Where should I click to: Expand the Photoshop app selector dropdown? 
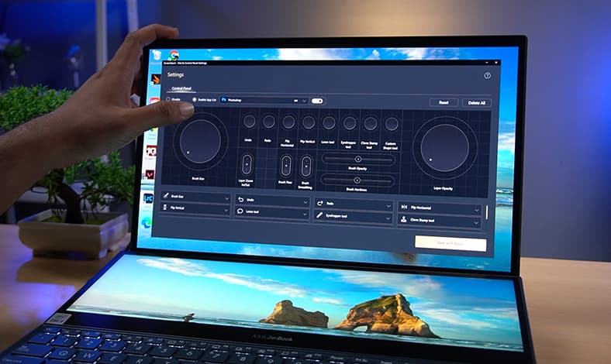click(305, 101)
